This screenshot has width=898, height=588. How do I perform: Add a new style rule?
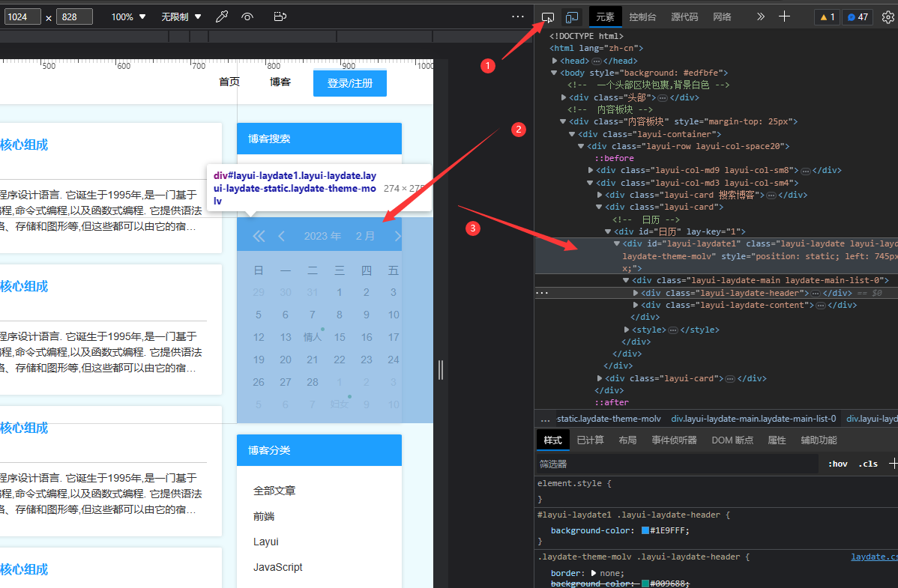893,464
